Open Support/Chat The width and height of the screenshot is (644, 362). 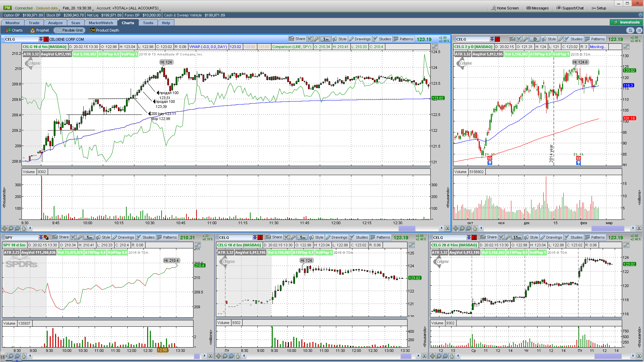click(570, 8)
